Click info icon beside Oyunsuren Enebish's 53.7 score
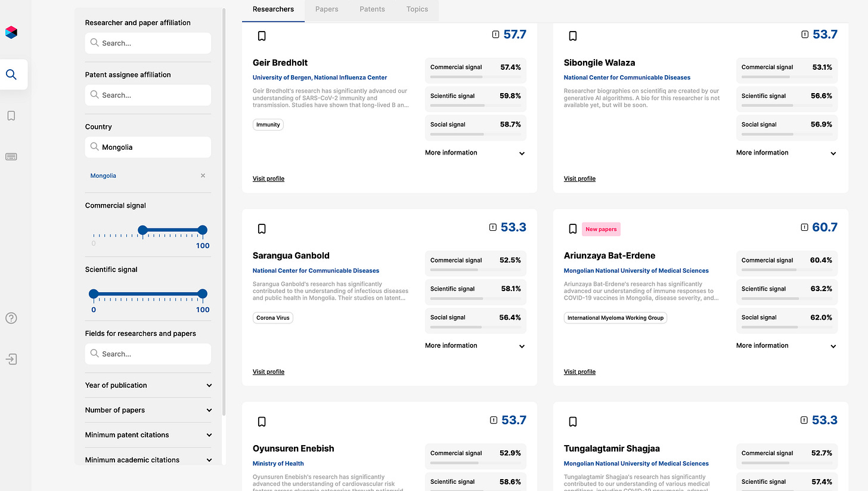Viewport: 868px width, 491px height. (494, 420)
